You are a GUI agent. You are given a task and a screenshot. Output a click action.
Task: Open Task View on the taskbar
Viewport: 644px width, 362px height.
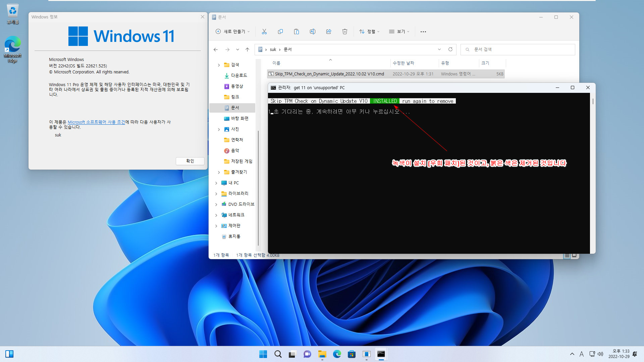pyautogui.click(x=292, y=354)
